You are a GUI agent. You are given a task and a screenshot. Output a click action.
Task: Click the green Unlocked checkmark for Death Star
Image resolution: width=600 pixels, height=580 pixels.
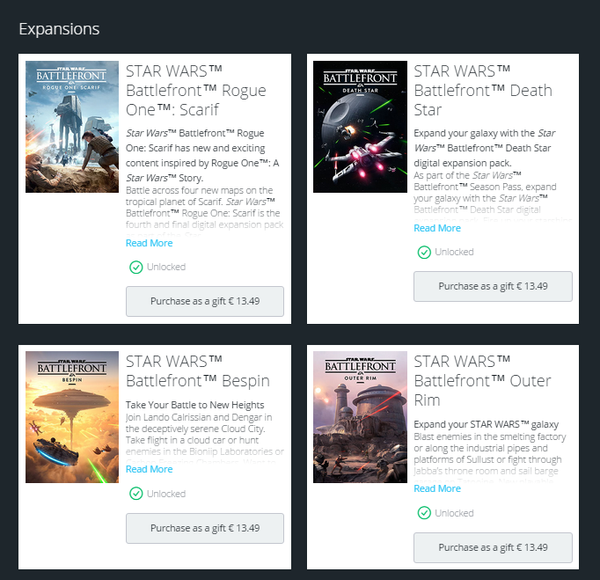(424, 252)
